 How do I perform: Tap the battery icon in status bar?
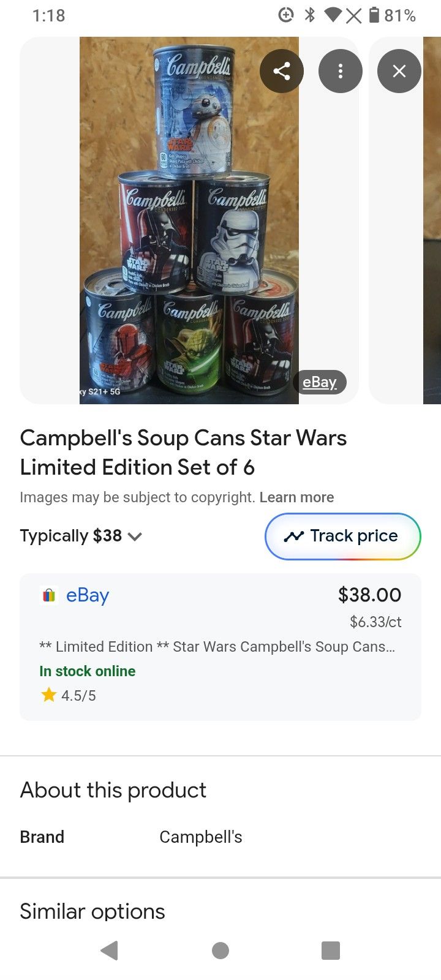374,15
